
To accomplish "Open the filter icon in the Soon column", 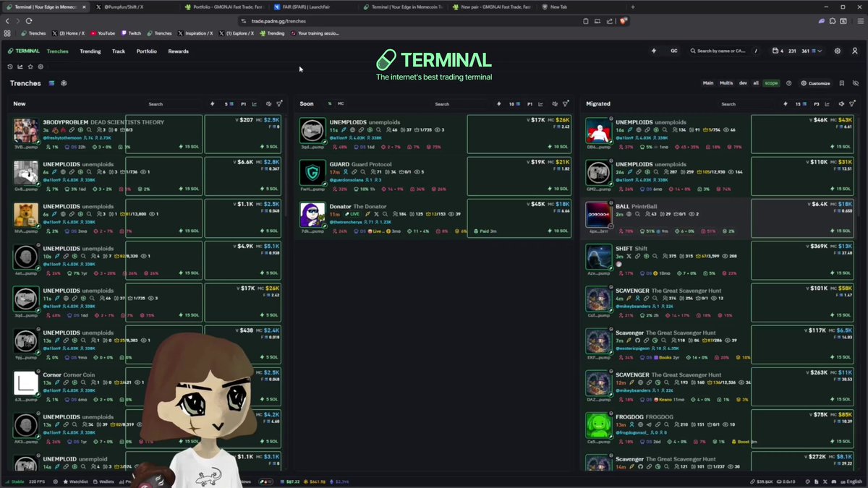I will 566,104.
